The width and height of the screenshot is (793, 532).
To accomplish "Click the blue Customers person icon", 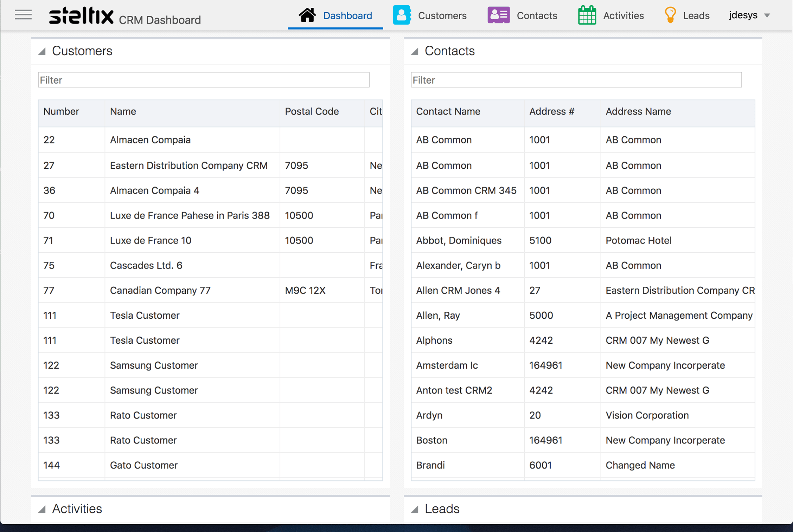I will pyautogui.click(x=402, y=15).
